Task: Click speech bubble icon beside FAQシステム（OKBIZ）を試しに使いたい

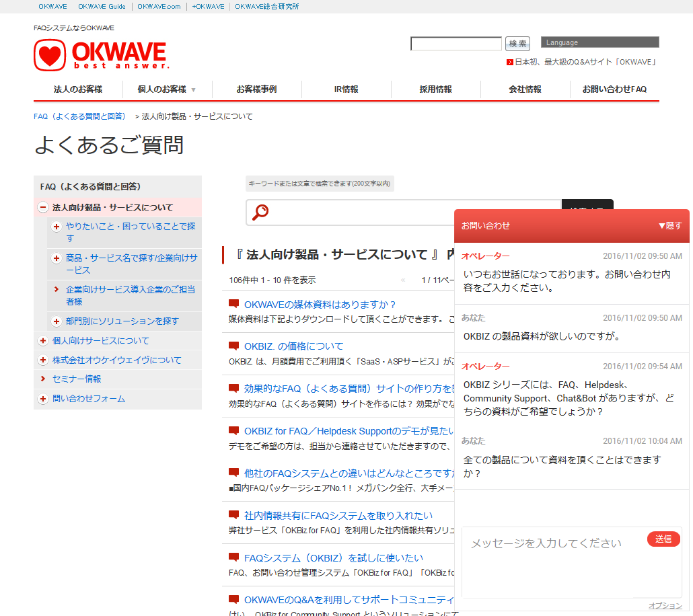Action: click(233, 557)
